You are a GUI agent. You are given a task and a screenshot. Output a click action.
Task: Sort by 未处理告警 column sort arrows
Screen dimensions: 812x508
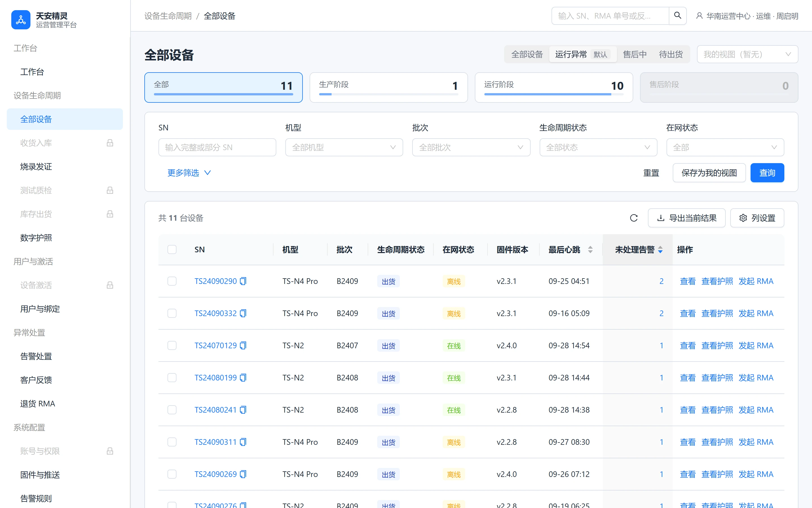click(660, 250)
